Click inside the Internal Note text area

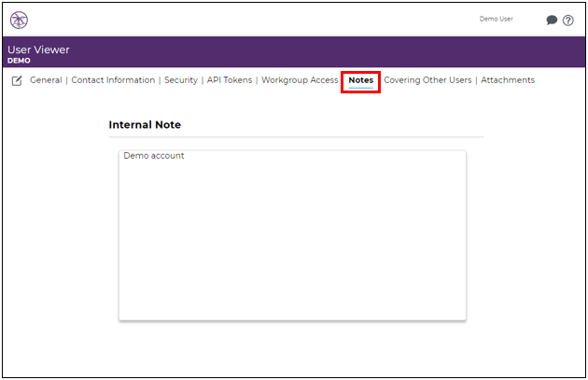[x=292, y=235]
